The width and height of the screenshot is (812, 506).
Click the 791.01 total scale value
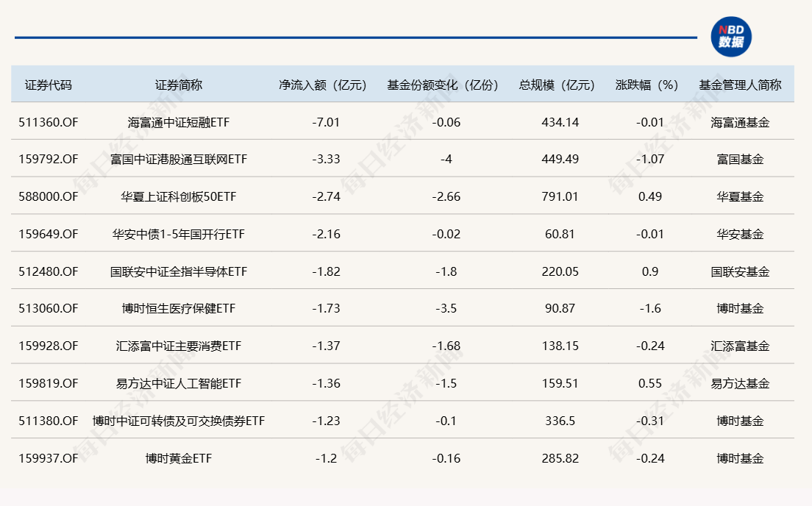coord(559,197)
